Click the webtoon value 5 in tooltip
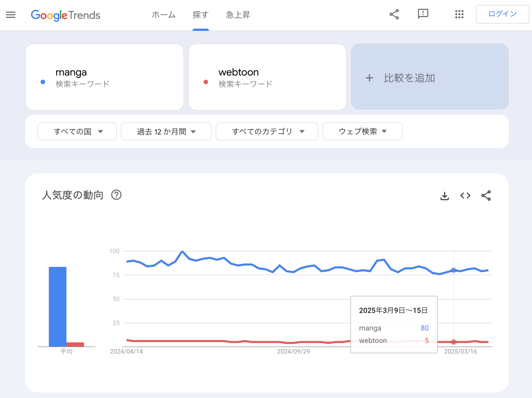Viewport: 532px width, 398px height. [427, 341]
